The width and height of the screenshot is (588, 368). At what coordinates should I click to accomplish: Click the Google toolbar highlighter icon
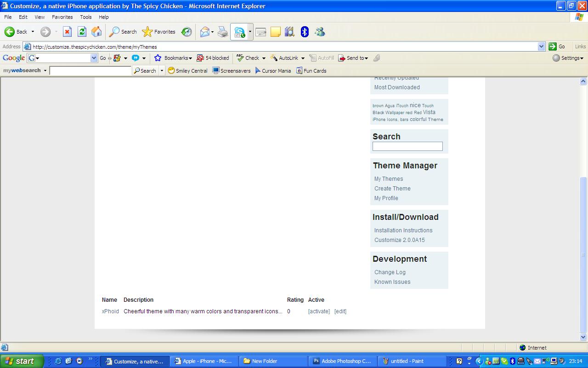tap(377, 58)
